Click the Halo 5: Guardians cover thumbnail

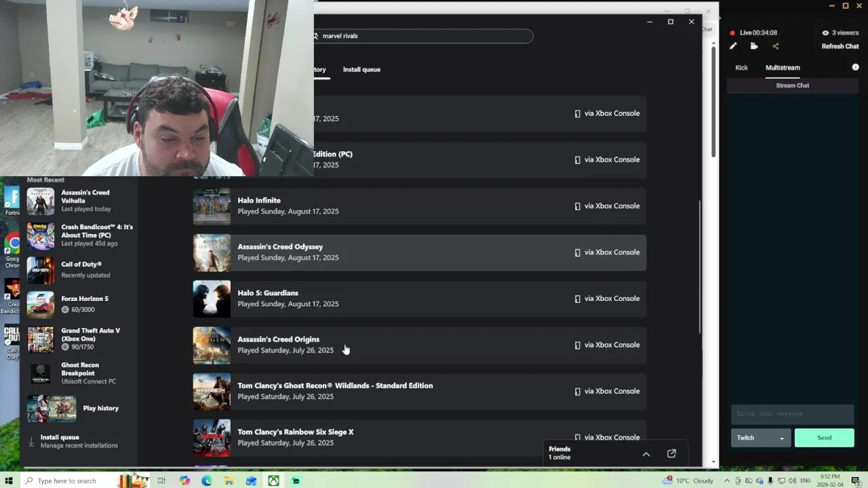click(x=212, y=298)
